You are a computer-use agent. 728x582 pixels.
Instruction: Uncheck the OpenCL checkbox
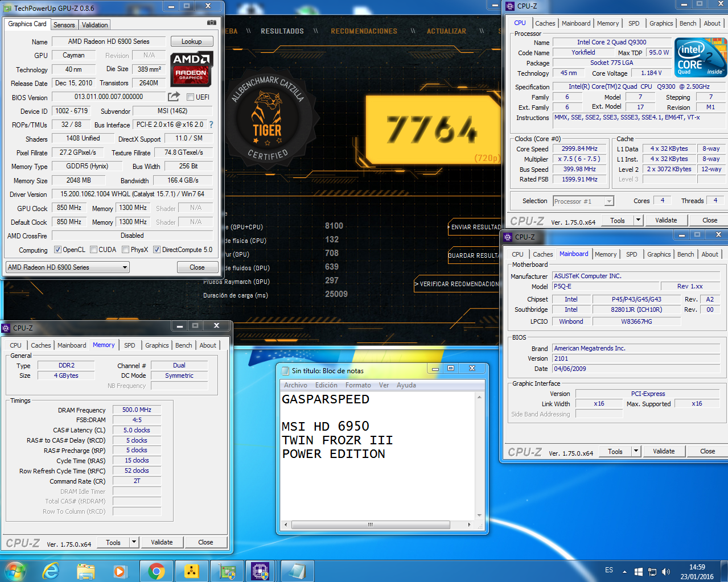pos(57,249)
